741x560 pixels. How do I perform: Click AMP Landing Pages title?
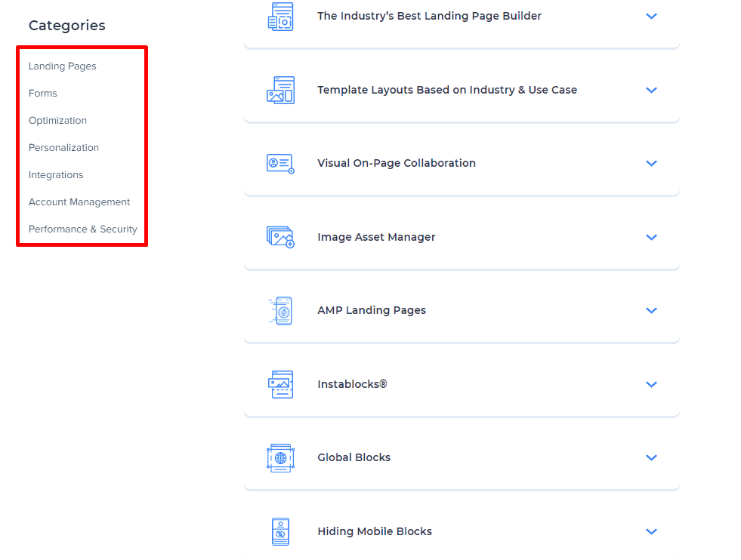pyautogui.click(x=372, y=310)
